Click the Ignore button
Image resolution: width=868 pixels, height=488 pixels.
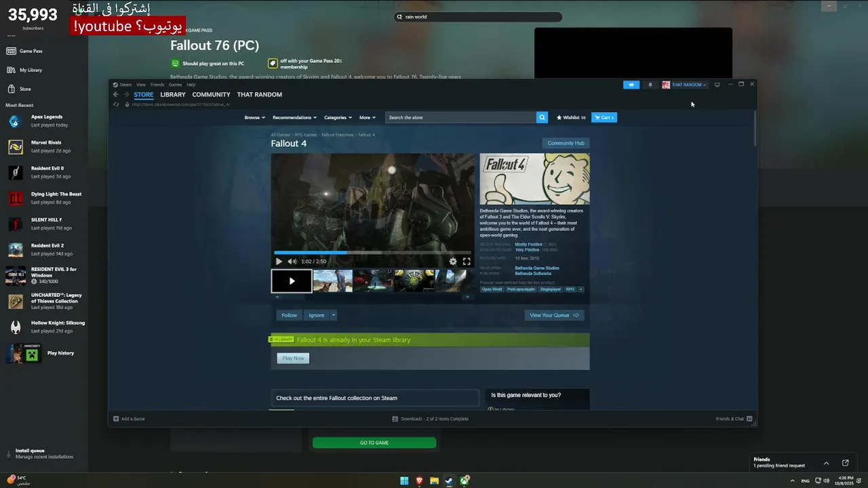(316, 315)
